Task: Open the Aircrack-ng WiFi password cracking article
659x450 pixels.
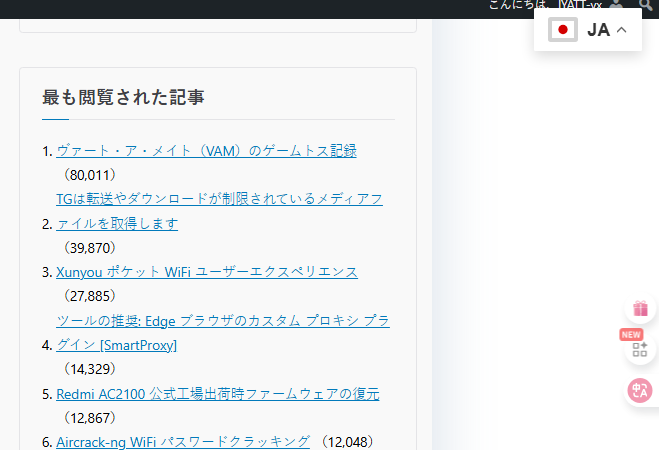Action: coord(183,442)
